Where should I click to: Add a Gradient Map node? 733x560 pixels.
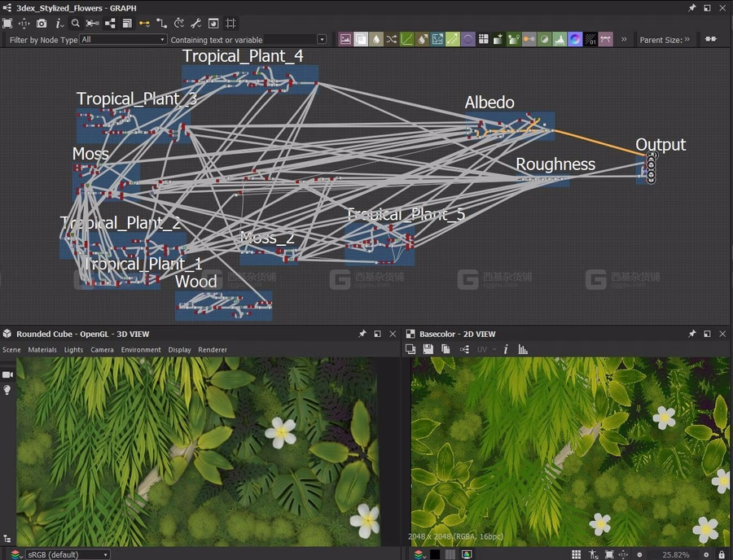pos(514,39)
